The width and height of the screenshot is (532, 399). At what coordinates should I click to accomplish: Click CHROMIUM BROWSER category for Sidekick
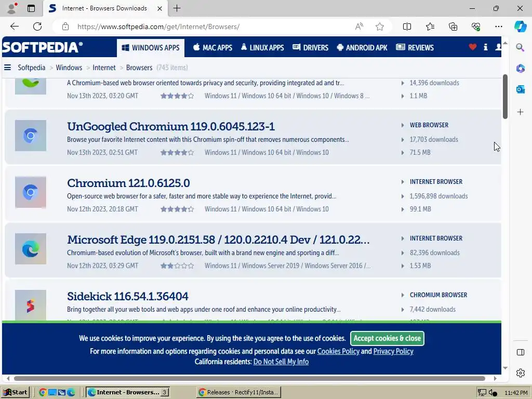[x=438, y=295]
